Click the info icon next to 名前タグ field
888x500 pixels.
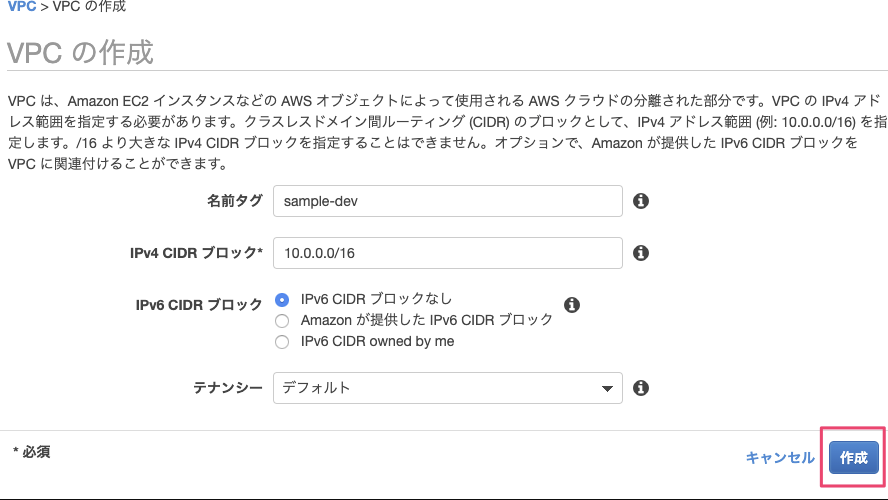642,201
